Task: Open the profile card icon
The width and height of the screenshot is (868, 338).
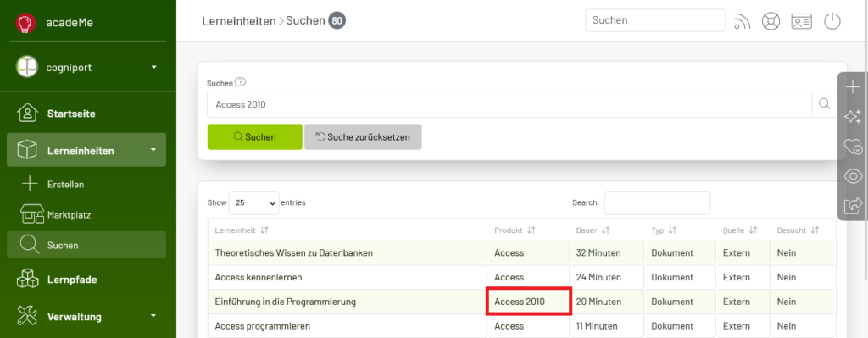Action: pos(801,21)
